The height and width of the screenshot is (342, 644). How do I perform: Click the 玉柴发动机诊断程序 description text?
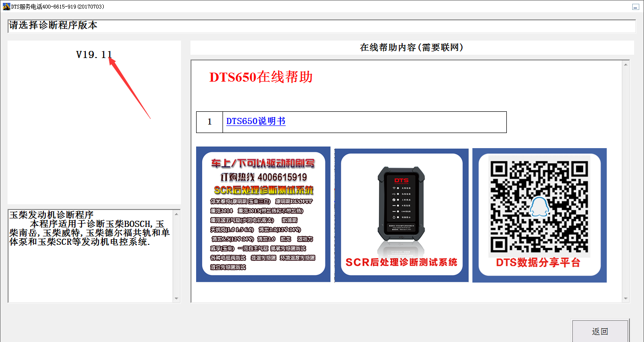(90, 228)
